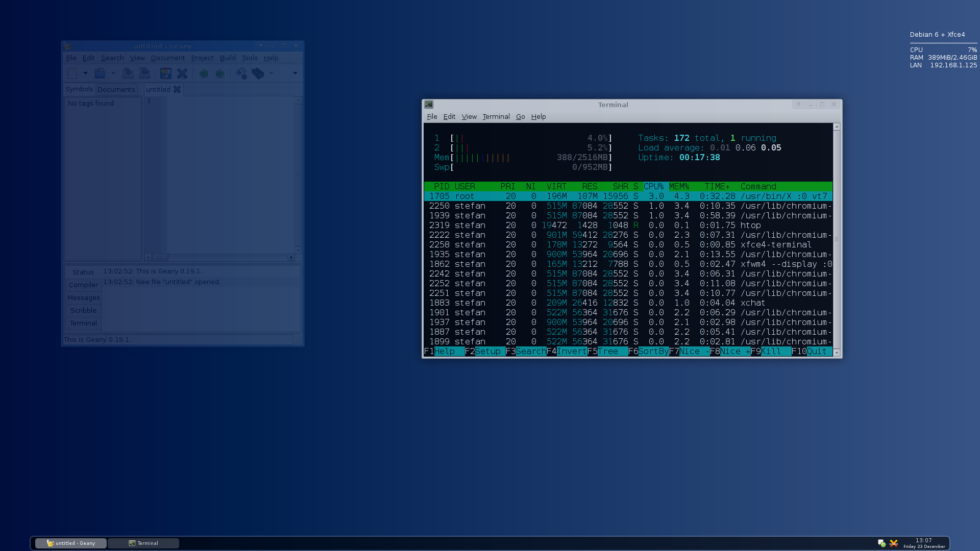The width and height of the screenshot is (980, 551).
Task: Click F10 Quit in htop
Action: (x=812, y=351)
